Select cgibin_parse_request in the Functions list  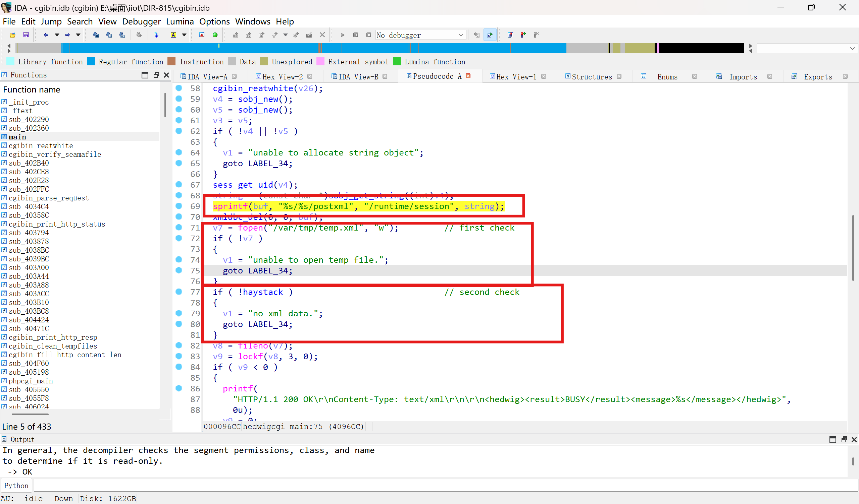[48, 198]
